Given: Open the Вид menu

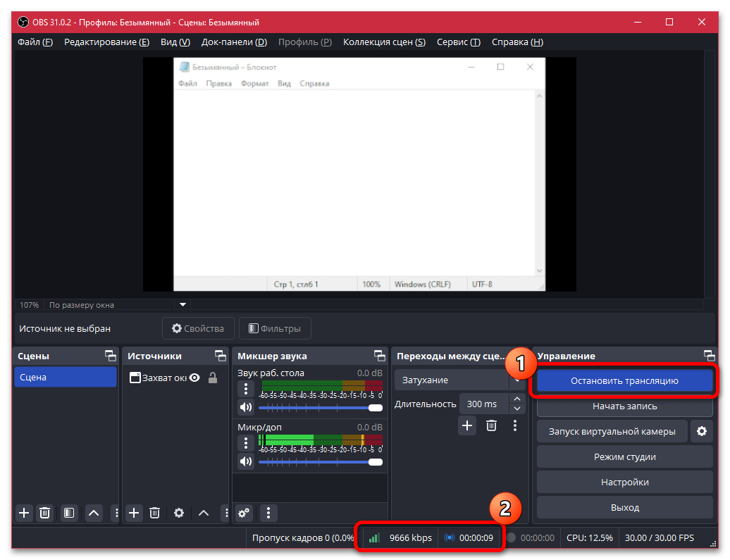Looking at the screenshot, I should click(x=175, y=42).
